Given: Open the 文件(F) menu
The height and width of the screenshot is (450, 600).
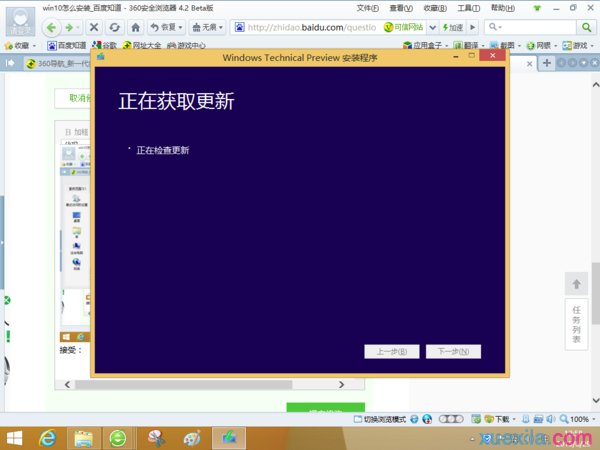Looking at the screenshot, I should 367,8.
